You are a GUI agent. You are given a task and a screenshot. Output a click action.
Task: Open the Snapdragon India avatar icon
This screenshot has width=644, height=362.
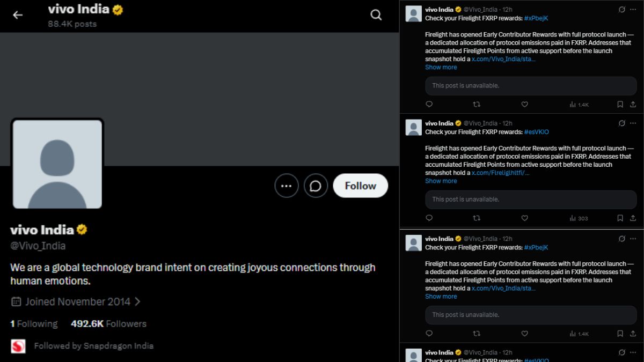point(18,346)
